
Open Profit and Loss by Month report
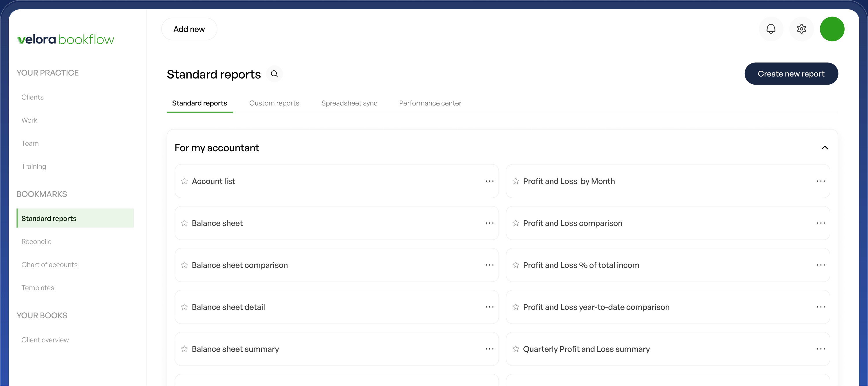[x=668, y=181]
